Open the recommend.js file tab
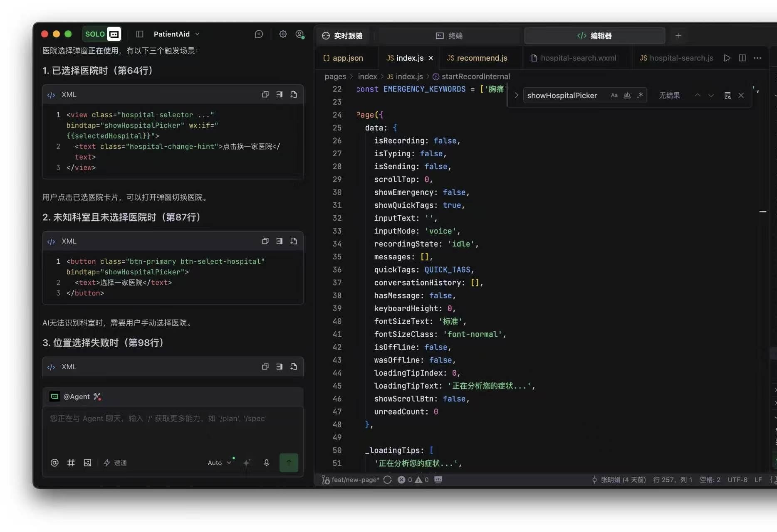The width and height of the screenshot is (777, 532). tap(477, 58)
